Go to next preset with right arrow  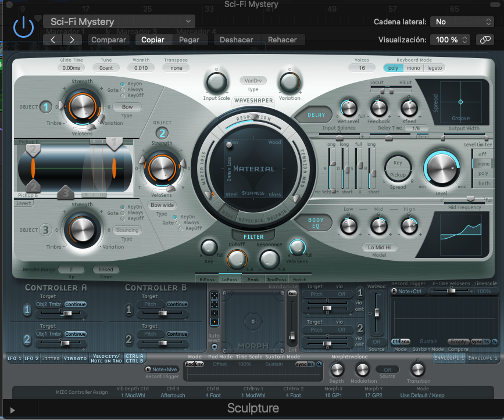[x=72, y=40]
